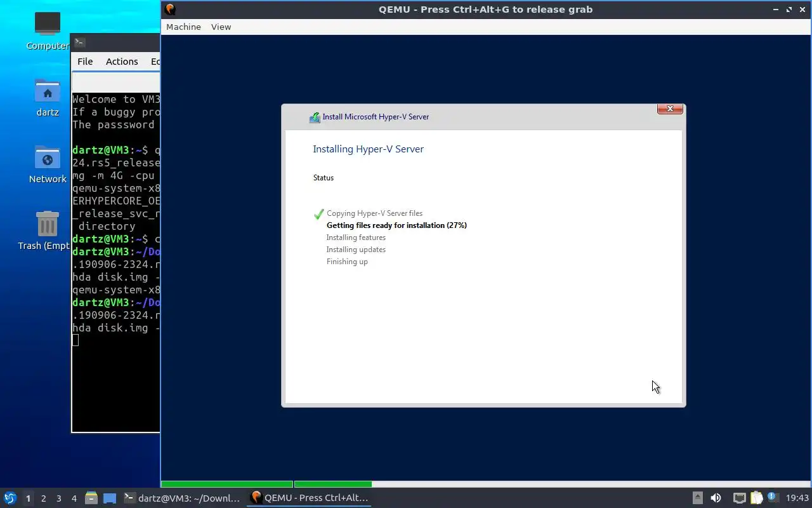Click the show desktop icon on taskbar
This screenshot has height=508, width=812.
point(109,498)
